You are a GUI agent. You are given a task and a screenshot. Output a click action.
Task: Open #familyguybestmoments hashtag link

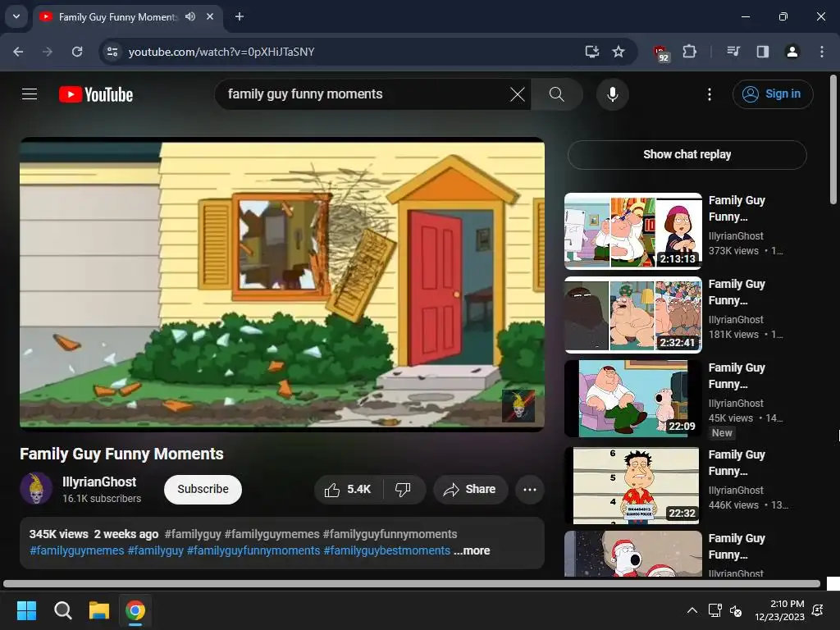pyautogui.click(x=387, y=550)
